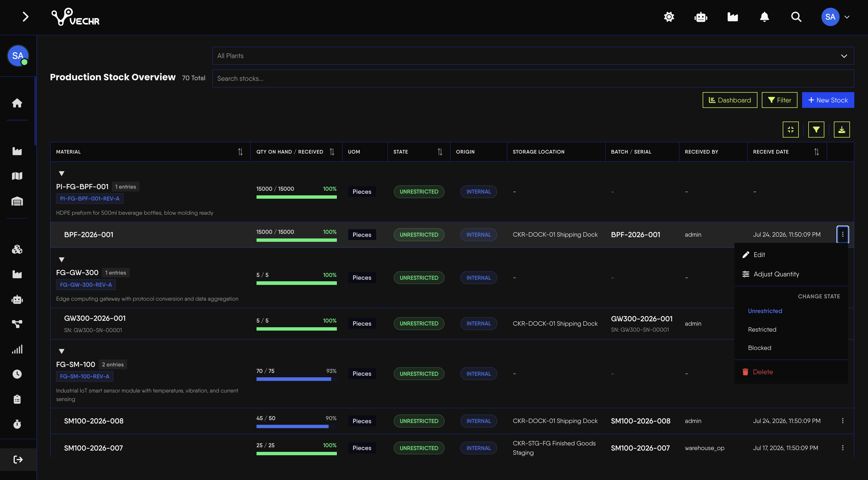The height and width of the screenshot is (480, 868).
Task: Open the clipboard icon in sidebar
Action: coord(17,399)
